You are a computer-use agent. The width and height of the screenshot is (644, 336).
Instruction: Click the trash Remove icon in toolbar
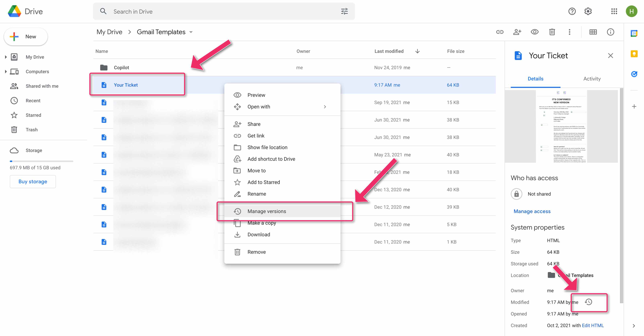(x=552, y=32)
